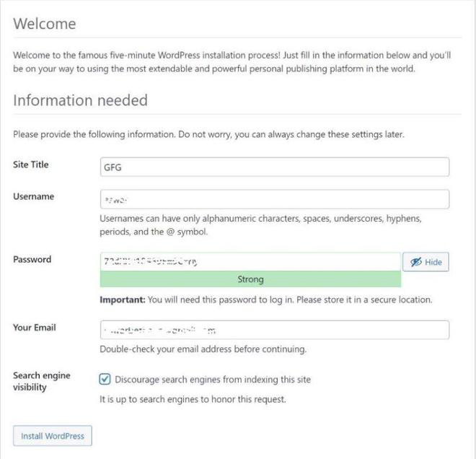Click the Information needed heading
476x459 pixels.
(x=81, y=100)
